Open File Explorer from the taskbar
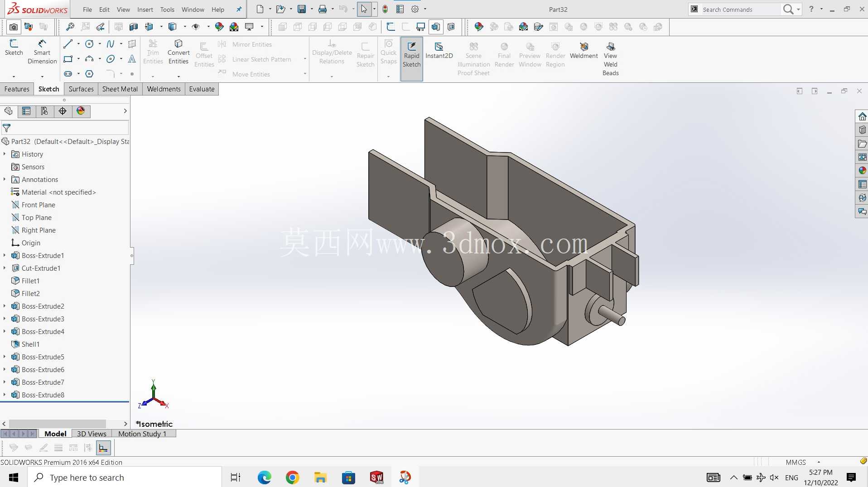This screenshot has height=487, width=868. (x=321, y=477)
